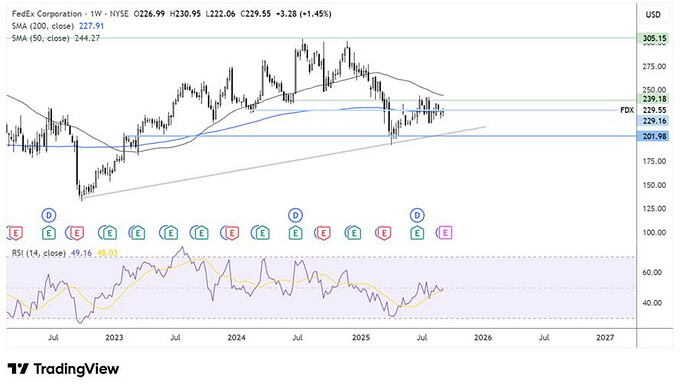Click the FDX ticker tag on price line

tap(627, 110)
